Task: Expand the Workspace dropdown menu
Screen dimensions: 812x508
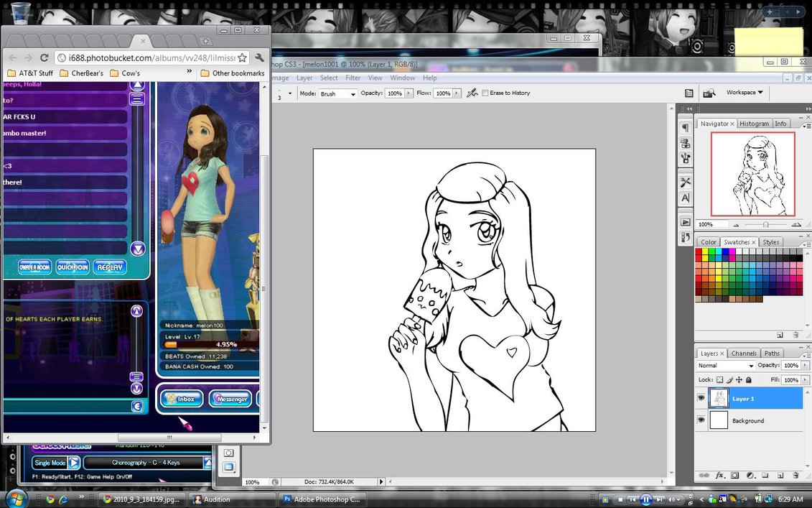Action: point(745,93)
